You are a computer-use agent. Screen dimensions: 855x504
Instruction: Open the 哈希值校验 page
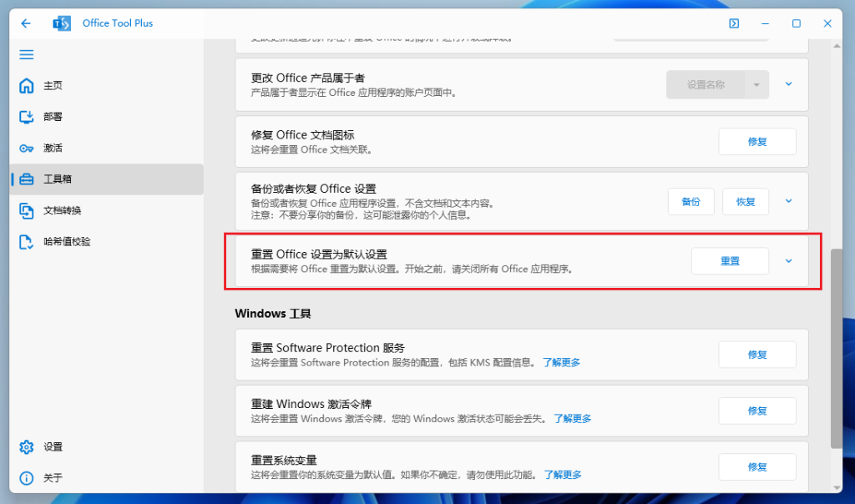[106, 241]
